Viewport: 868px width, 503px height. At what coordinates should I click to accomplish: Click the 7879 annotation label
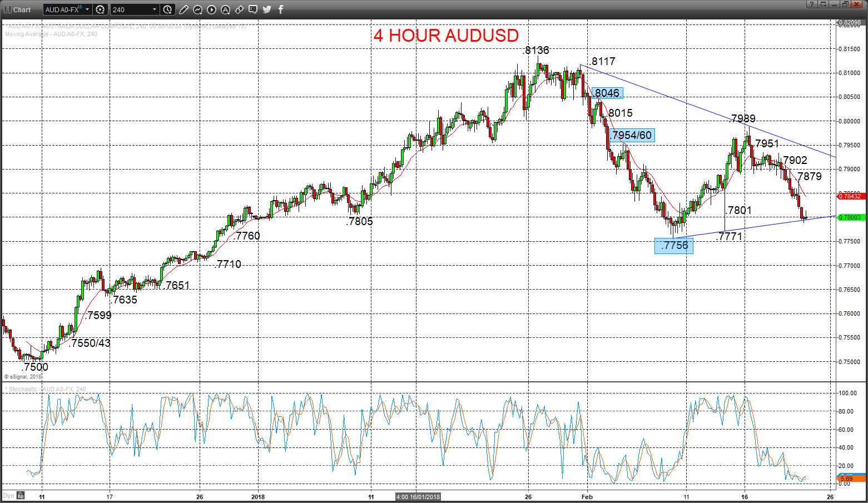click(x=810, y=176)
